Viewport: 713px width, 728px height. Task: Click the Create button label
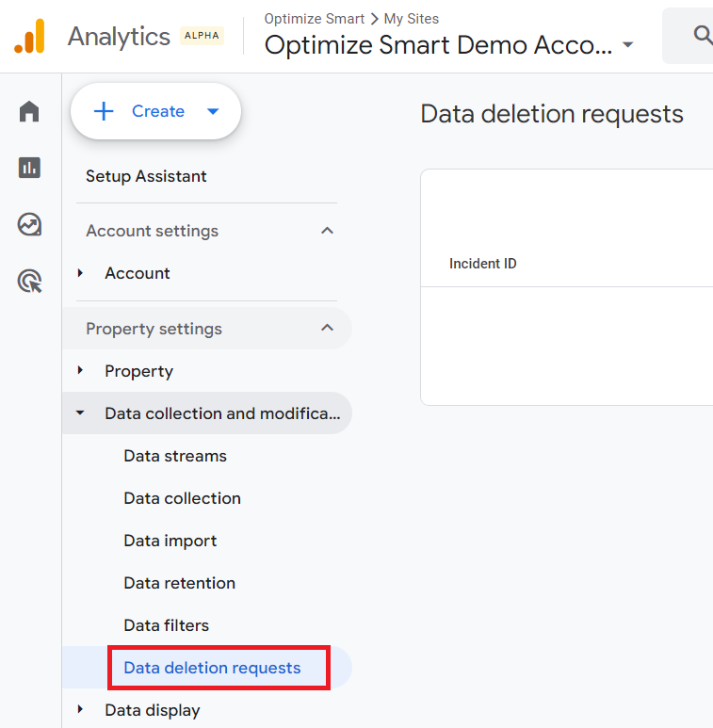point(158,111)
